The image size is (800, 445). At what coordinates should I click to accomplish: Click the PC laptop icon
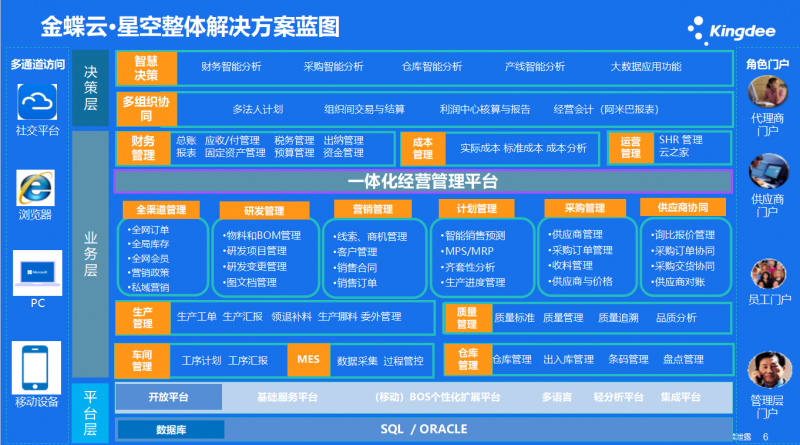pos(37,273)
